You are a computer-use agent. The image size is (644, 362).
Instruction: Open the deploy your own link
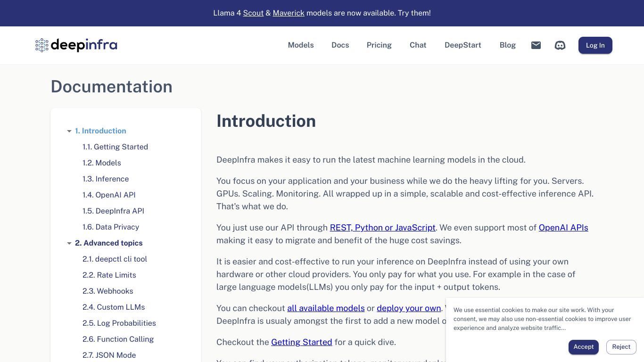[409, 308]
